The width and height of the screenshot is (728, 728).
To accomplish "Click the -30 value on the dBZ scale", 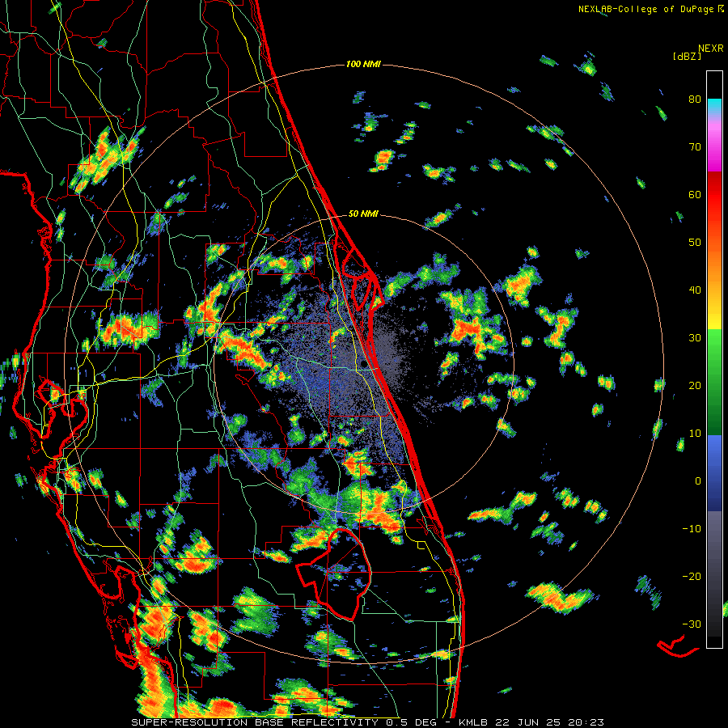I will 692,624.
